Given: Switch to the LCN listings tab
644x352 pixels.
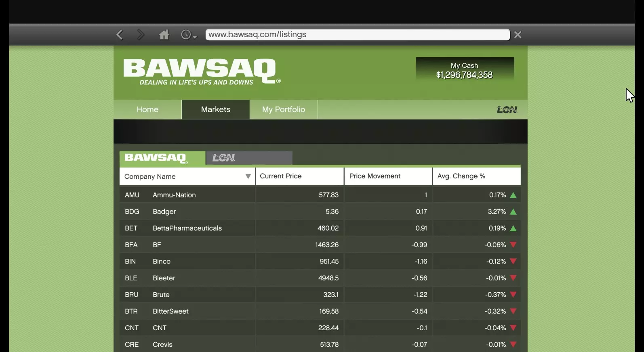Looking at the screenshot, I should point(249,158).
